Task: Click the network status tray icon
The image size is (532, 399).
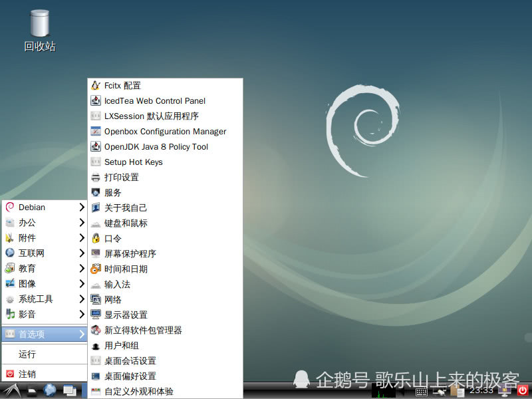Action: point(440,392)
